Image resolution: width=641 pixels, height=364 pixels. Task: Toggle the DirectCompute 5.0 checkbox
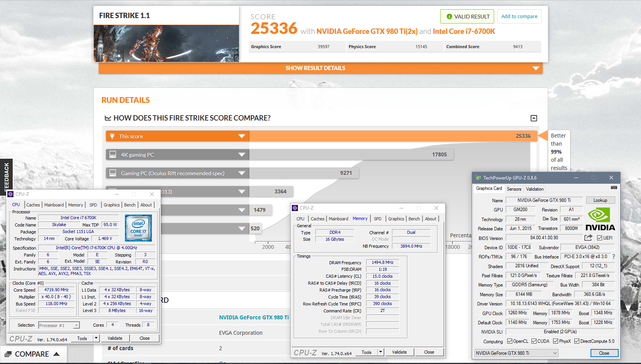tap(577, 341)
